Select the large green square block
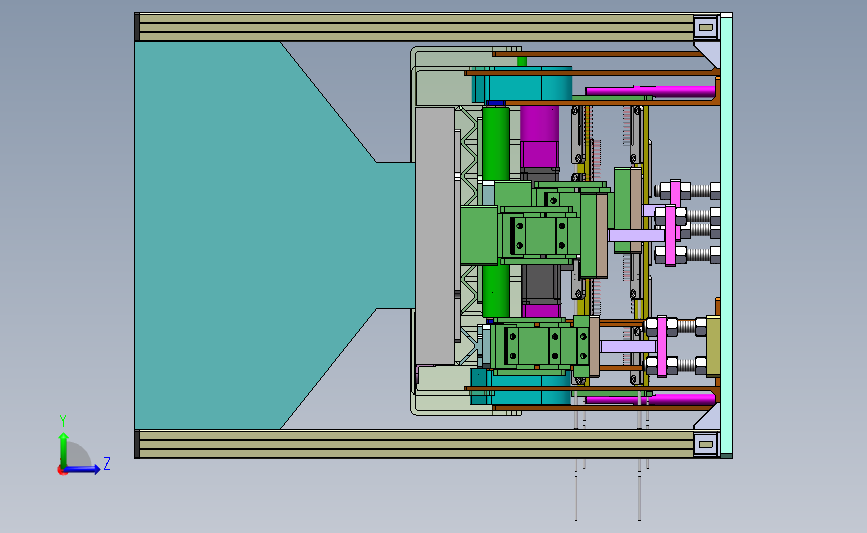Screen dimensions: 867x533 pyautogui.click(x=479, y=235)
